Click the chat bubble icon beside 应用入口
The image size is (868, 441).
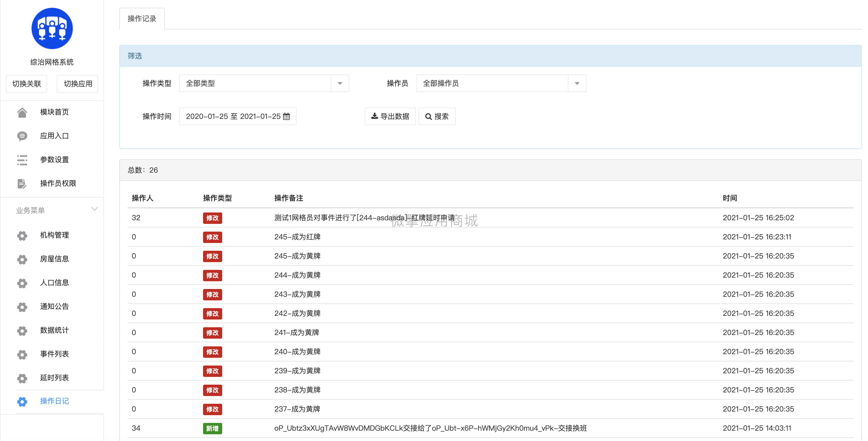click(x=22, y=136)
